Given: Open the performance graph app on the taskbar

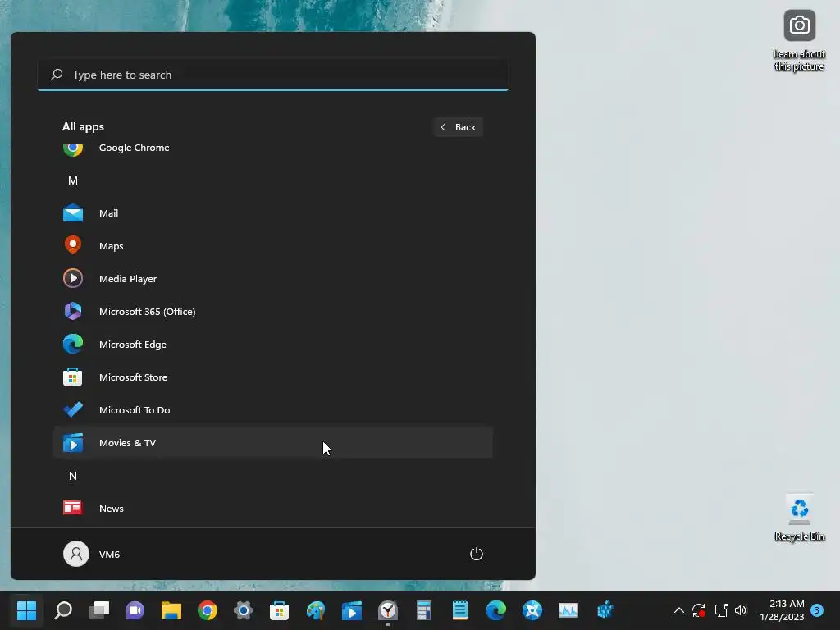Looking at the screenshot, I should pos(568,610).
